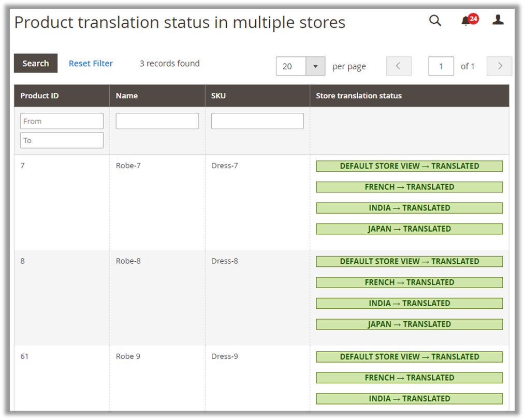Image resolution: width=525 pixels, height=420 pixels.
Task: Click the current page number field
Action: (x=441, y=66)
